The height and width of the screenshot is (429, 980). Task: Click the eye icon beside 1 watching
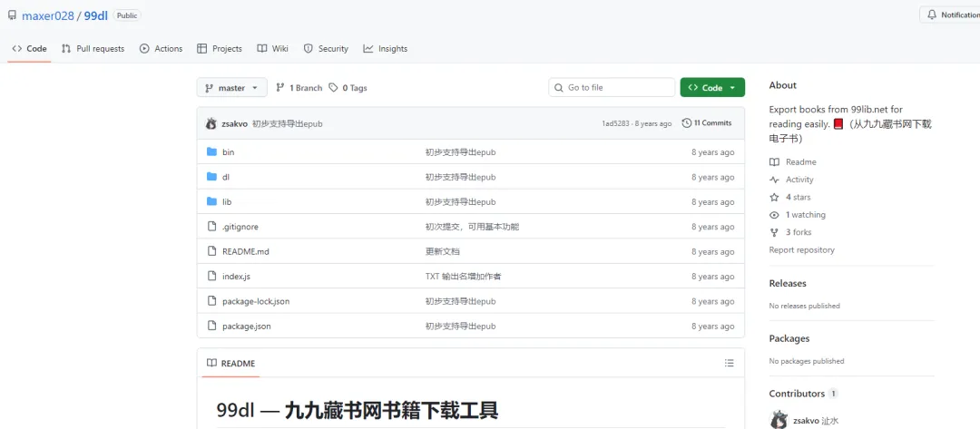[774, 215]
